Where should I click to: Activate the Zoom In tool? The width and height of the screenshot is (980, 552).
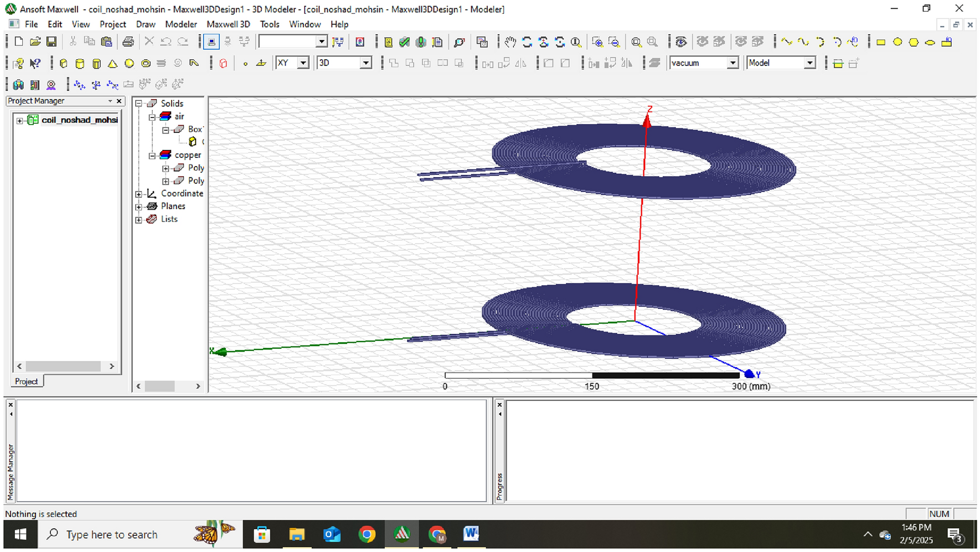[x=597, y=42]
